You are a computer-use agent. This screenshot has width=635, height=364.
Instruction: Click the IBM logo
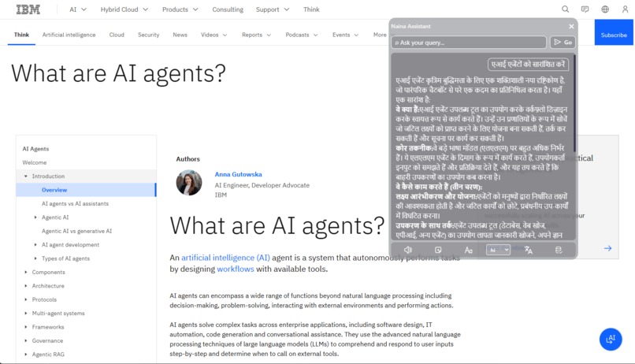coord(28,9)
